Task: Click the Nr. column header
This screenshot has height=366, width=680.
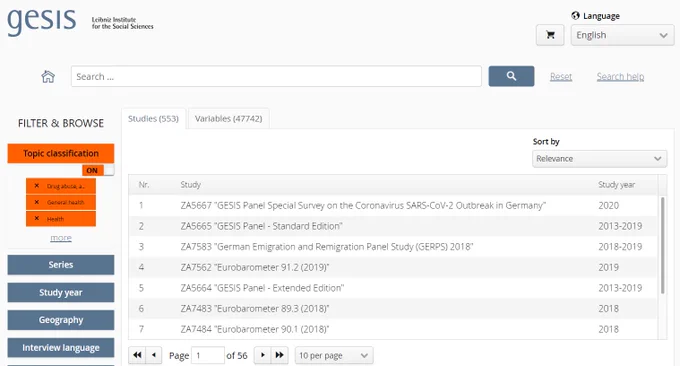Action: tap(144, 185)
